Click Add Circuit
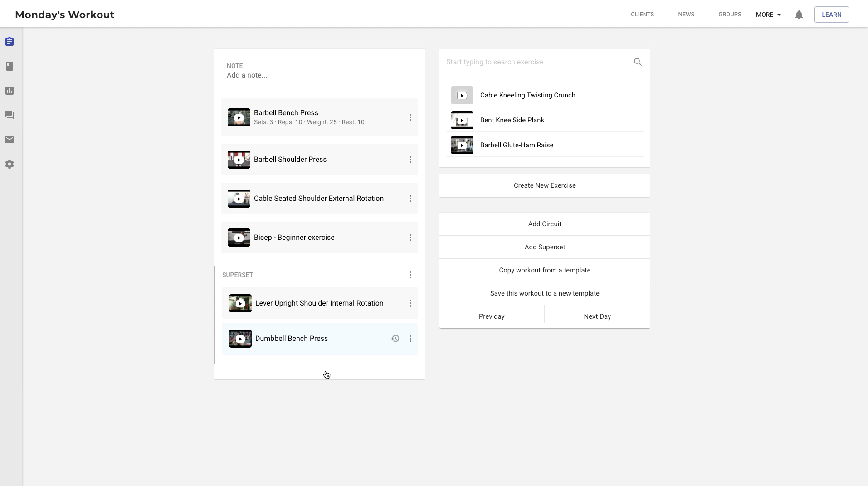Screen dimensions: 868x486 pos(545,224)
